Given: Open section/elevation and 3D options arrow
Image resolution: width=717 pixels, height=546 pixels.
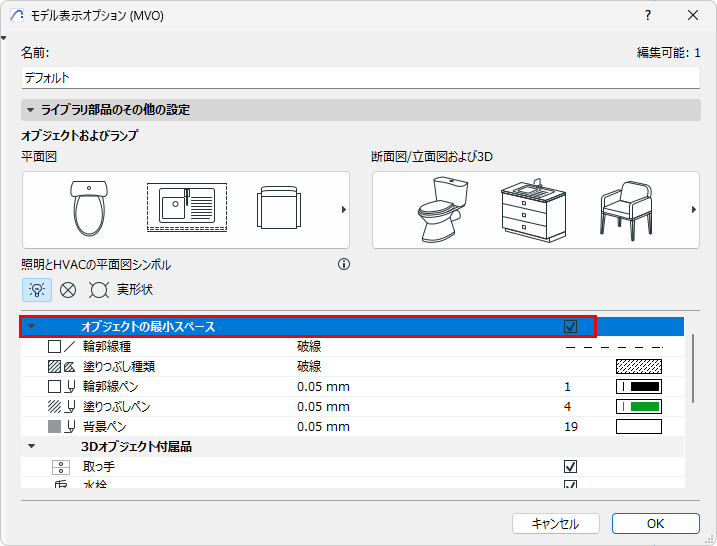Looking at the screenshot, I should pos(694,210).
